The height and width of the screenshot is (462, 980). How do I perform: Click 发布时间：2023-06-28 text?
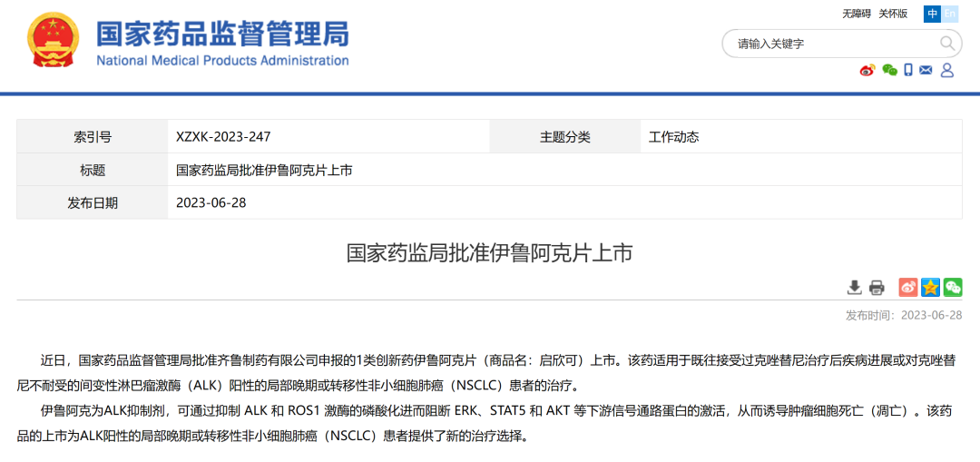pyautogui.click(x=904, y=315)
